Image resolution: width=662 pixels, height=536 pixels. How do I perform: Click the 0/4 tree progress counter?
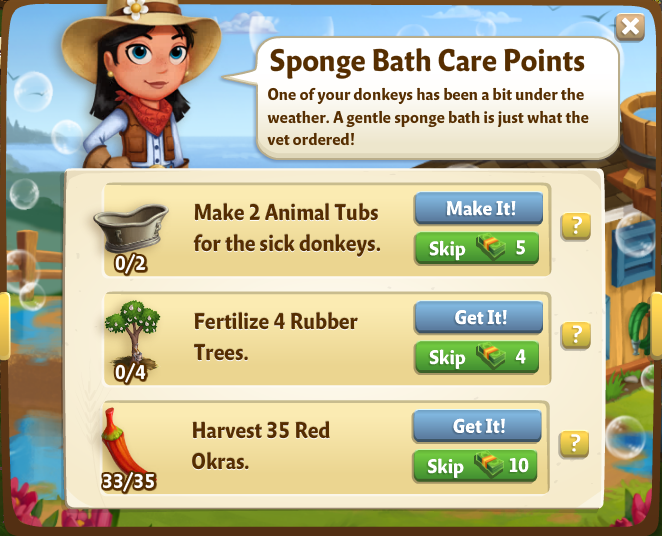[130, 373]
